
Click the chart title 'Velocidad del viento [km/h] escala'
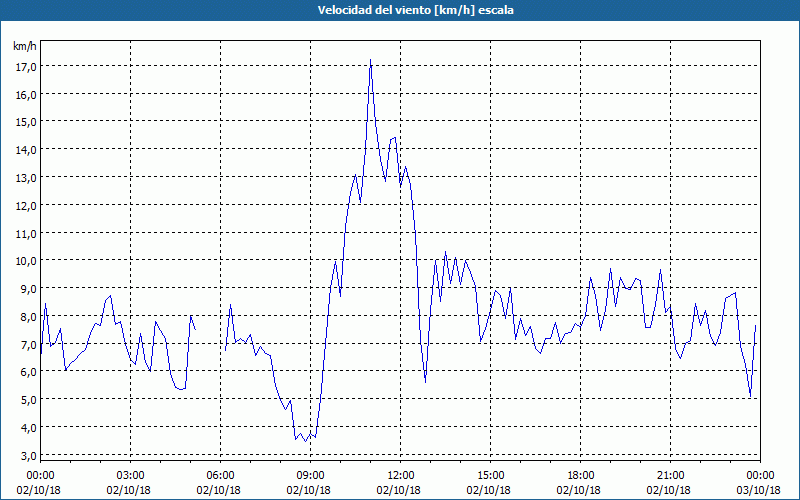pos(415,10)
